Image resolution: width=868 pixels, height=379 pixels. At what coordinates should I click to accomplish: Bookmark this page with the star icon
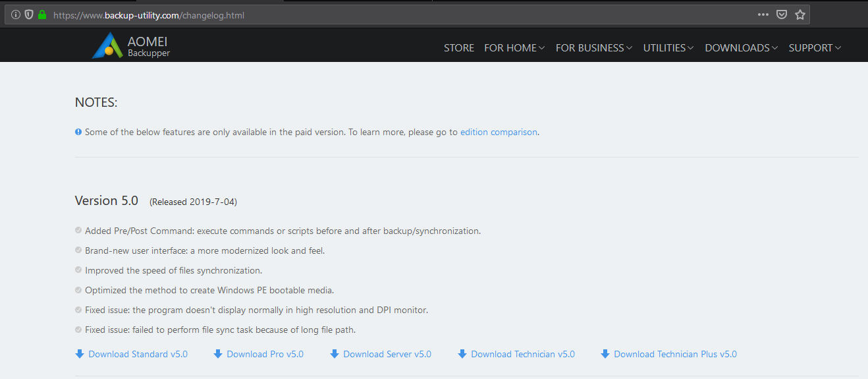[x=800, y=15]
